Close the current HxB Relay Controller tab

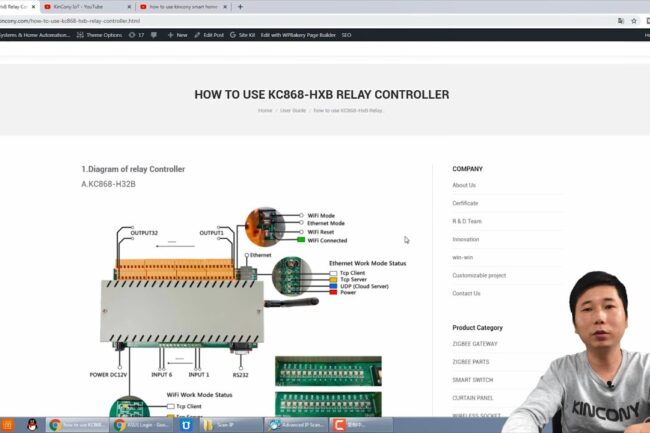pyautogui.click(x=34, y=7)
